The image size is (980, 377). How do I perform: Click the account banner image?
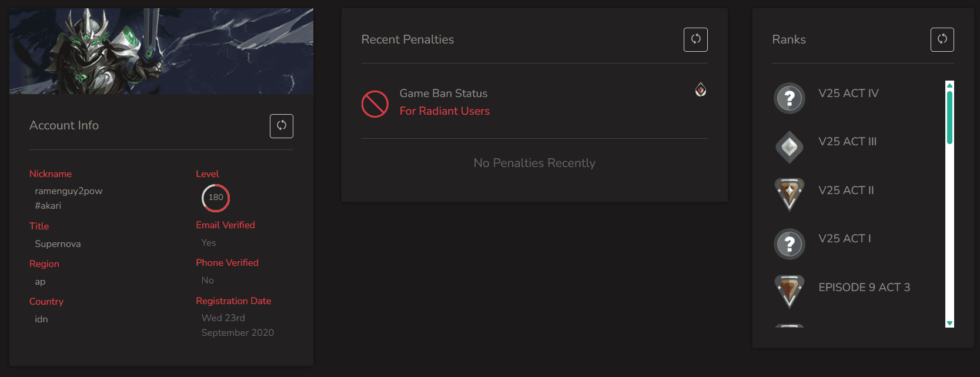point(161,51)
